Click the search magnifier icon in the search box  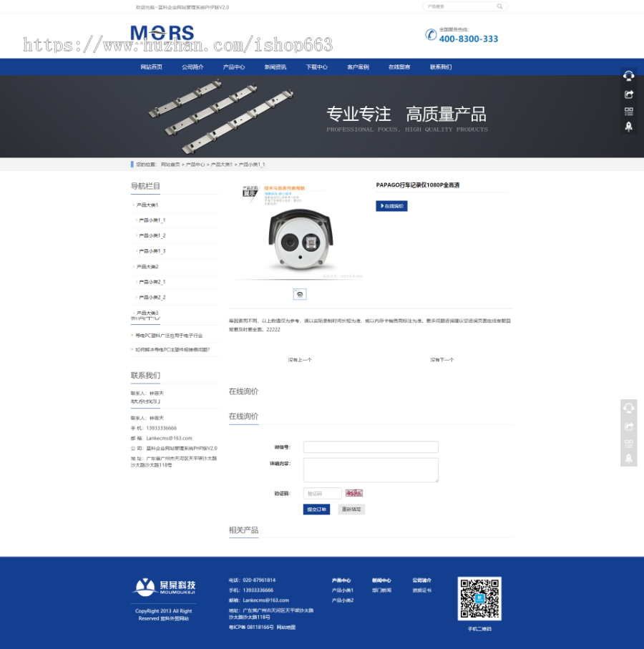point(500,6)
